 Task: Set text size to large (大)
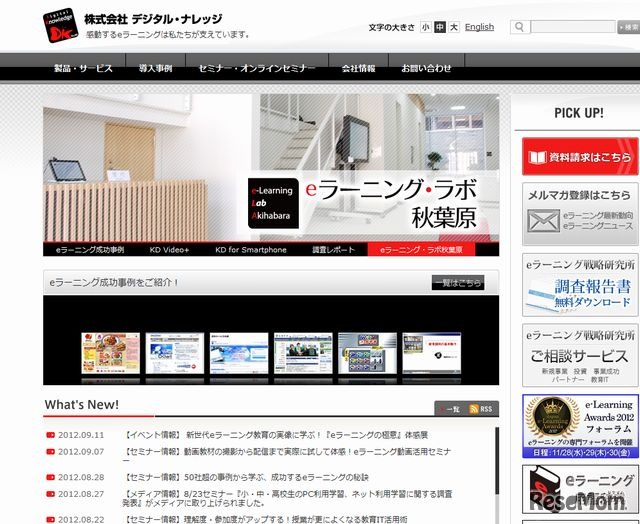tap(453, 27)
